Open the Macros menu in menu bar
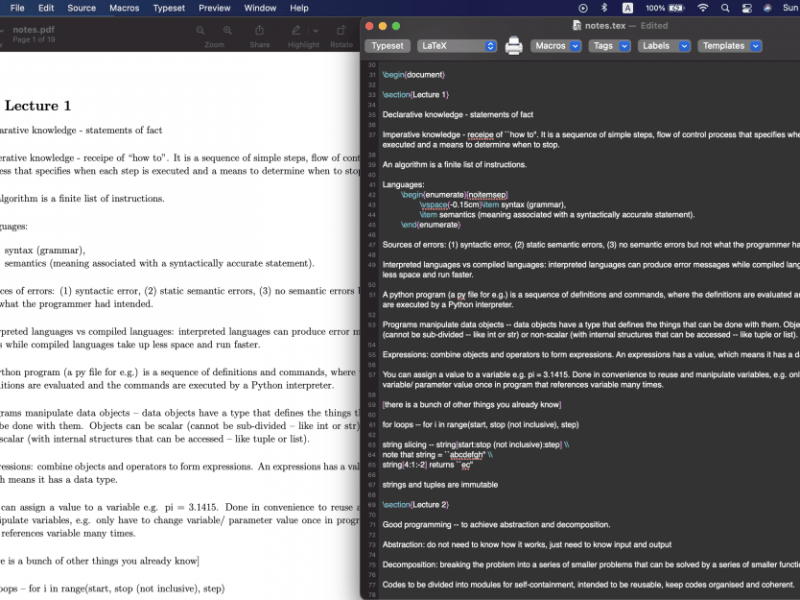 pyautogui.click(x=124, y=8)
